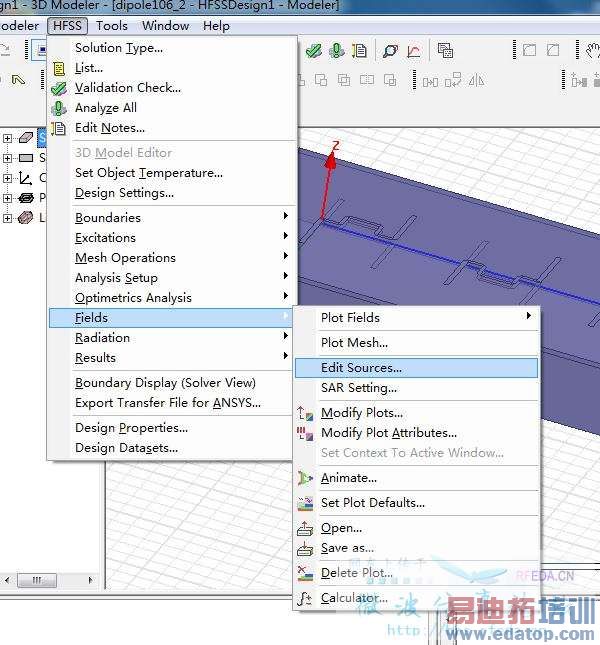Select Edit Sources from Fields submenu
The width and height of the screenshot is (600, 645).
click(416, 368)
